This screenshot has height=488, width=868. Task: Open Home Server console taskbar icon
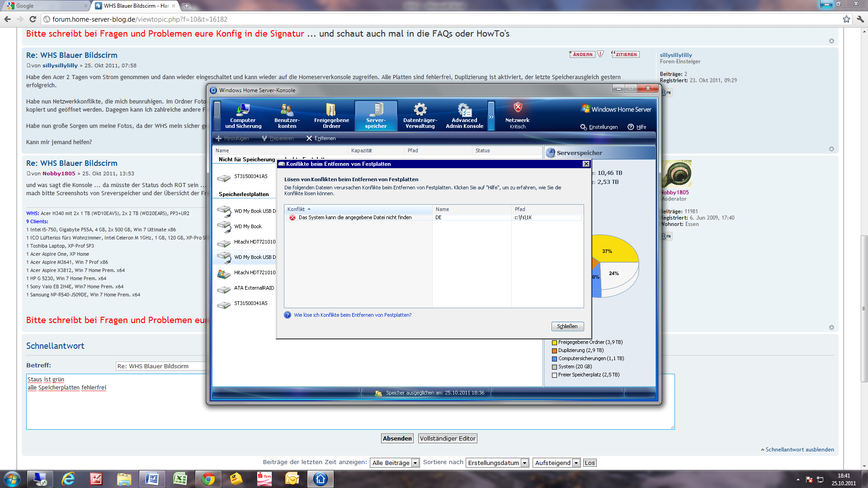321,479
